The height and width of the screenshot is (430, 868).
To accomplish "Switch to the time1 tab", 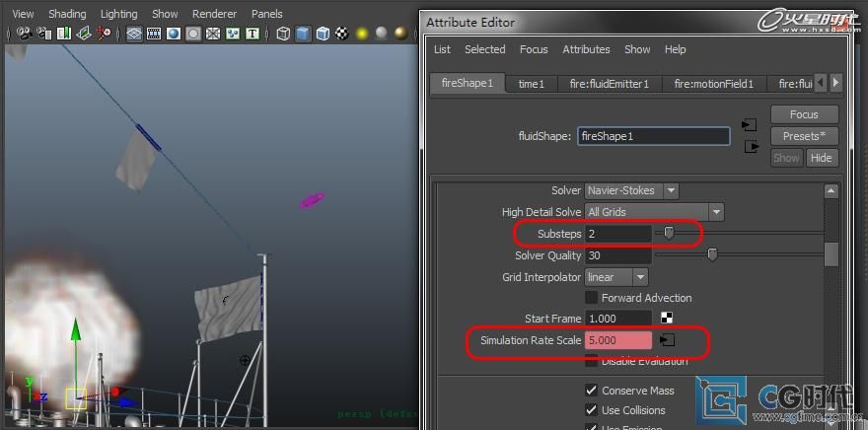I will tap(531, 84).
